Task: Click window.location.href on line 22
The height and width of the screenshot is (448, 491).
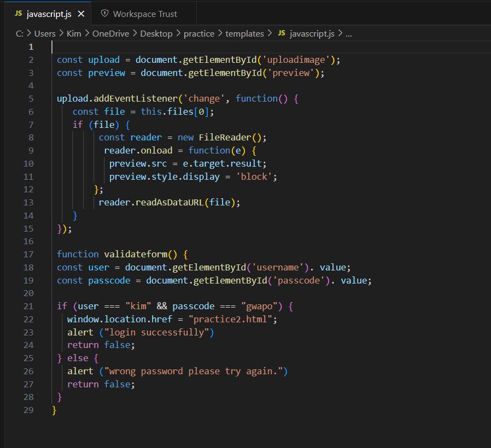Action: pyautogui.click(x=120, y=320)
